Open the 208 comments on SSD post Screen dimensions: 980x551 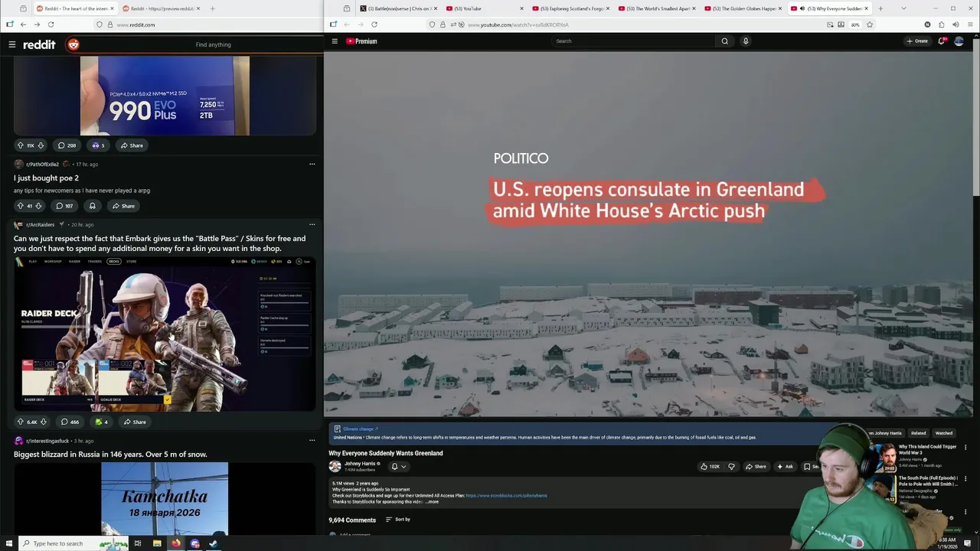tap(66, 145)
